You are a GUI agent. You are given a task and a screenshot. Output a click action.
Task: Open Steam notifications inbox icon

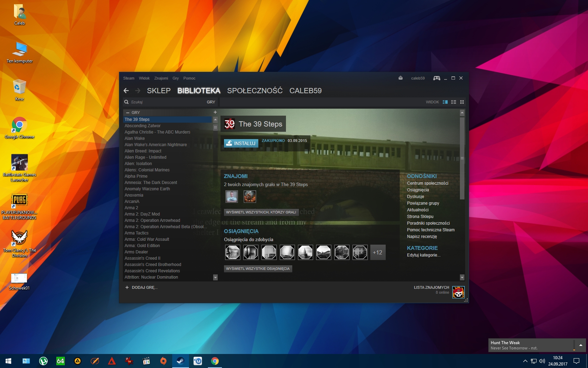400,78
